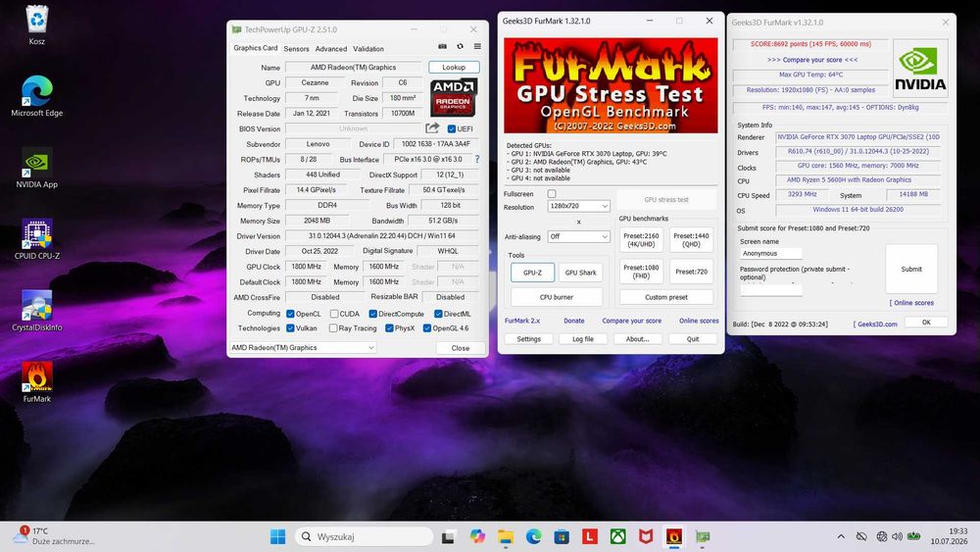Viewport: 980px width, 552px height.
Task: Click the AMD Radeon logo in GPU-Z
Action: tap(453, 97)
